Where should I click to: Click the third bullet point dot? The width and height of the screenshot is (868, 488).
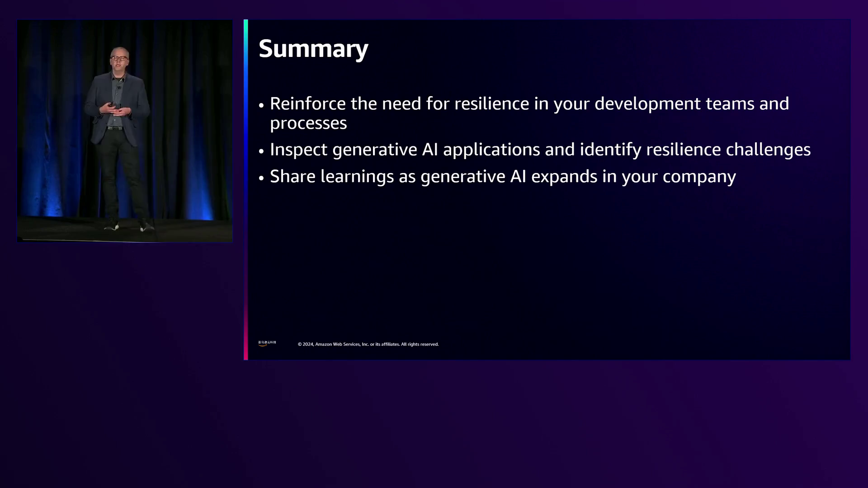pos(261,178)
